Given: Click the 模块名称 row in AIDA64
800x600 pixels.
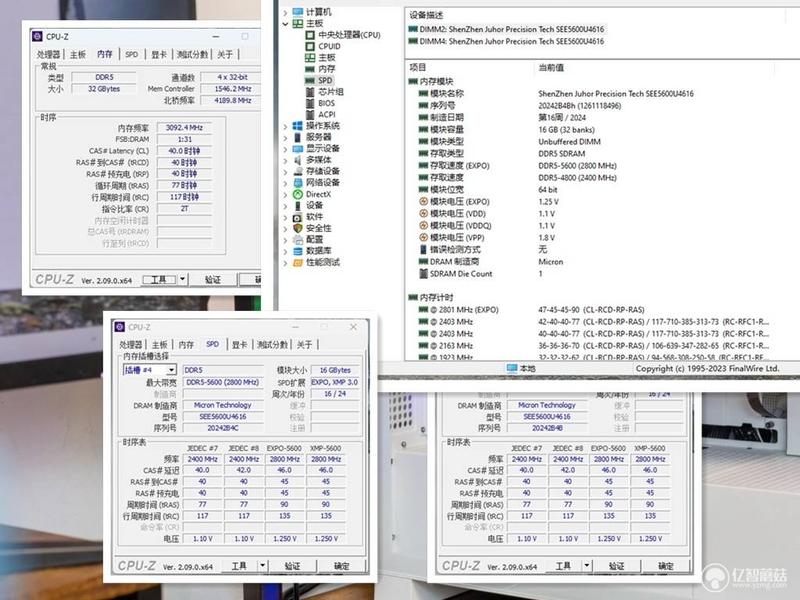Looking at the screenshot, I should (x=551, y=94).
